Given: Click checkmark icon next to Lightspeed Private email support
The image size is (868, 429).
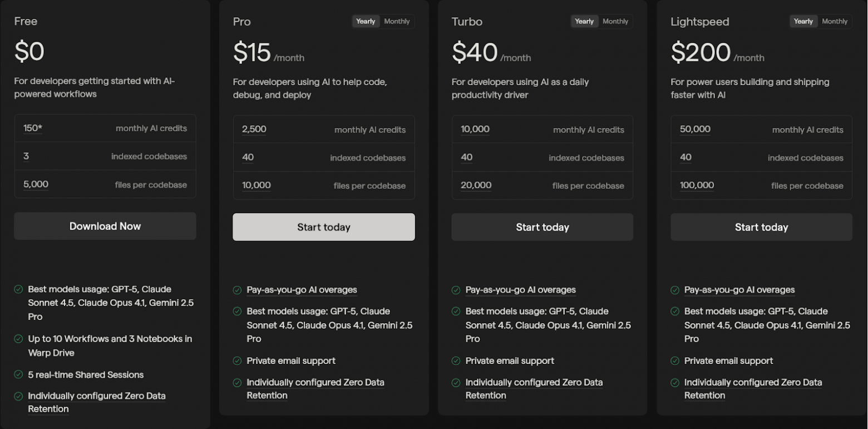Looking at the screenshot, I should [675, 361].
